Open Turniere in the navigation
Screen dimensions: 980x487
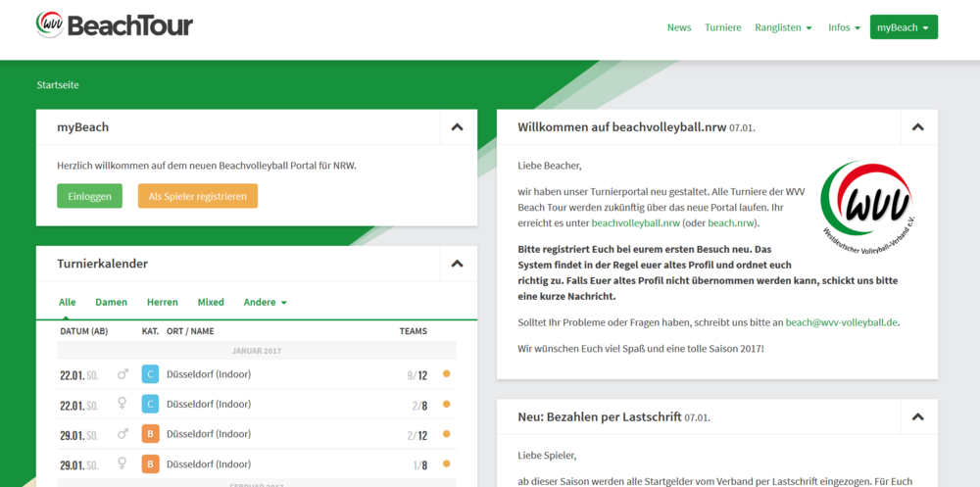click(x=723, y=27)
